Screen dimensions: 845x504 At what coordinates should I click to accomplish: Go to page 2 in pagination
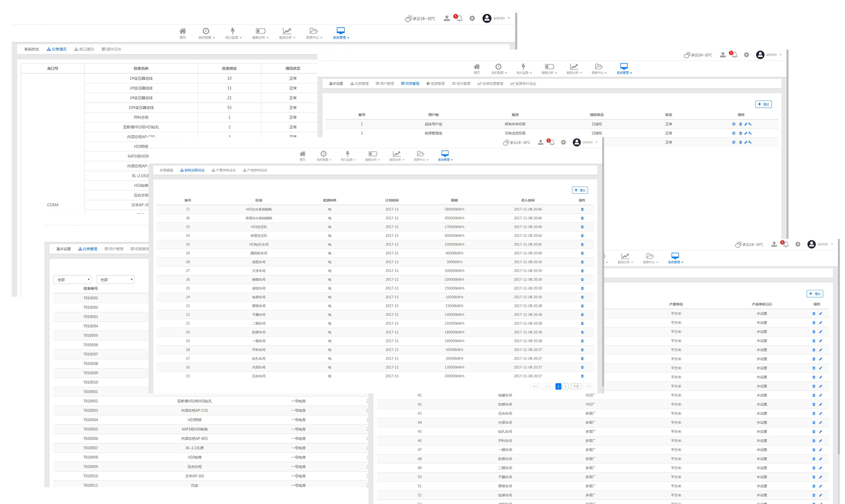(x=565, y=386)
